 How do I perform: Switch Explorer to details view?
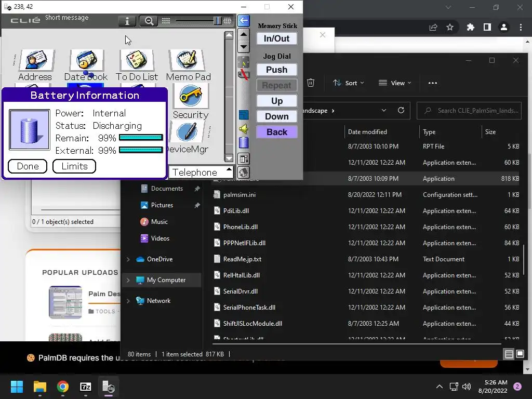(x=509, y=354)
